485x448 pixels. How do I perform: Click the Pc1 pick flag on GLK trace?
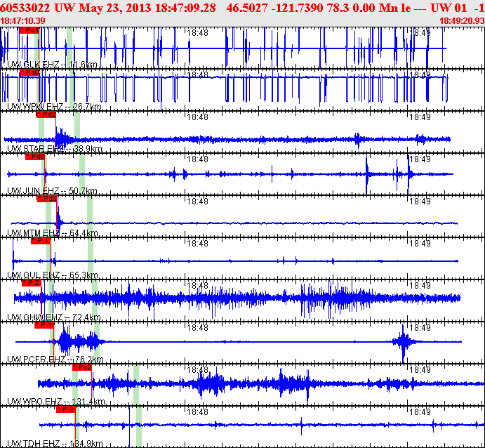tap(29, 30)
